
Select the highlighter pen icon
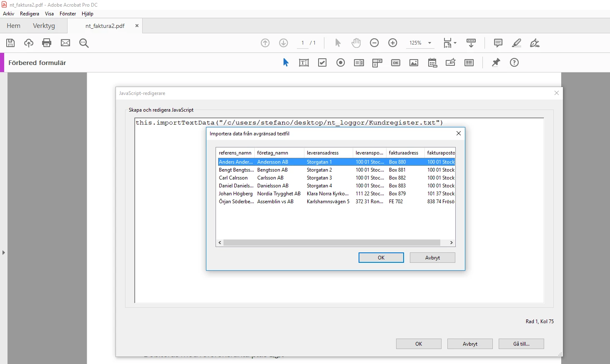click(517, 43)
